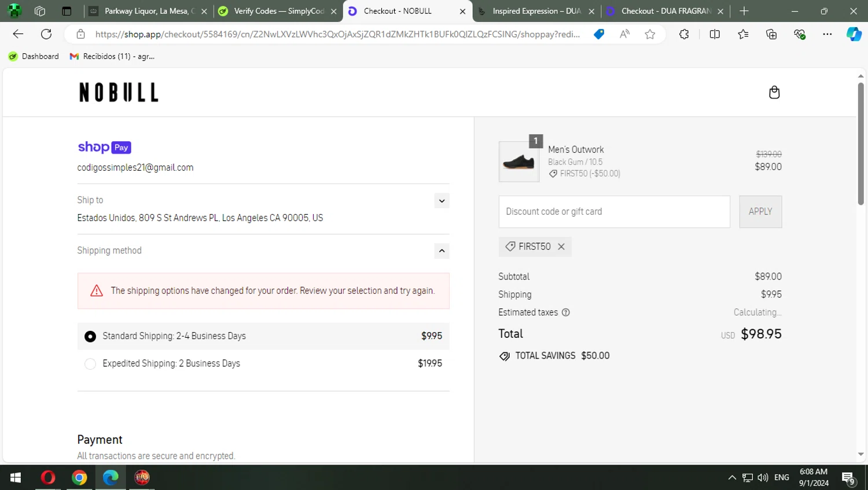Close the Inspired Expression tab

click(591, 11)
